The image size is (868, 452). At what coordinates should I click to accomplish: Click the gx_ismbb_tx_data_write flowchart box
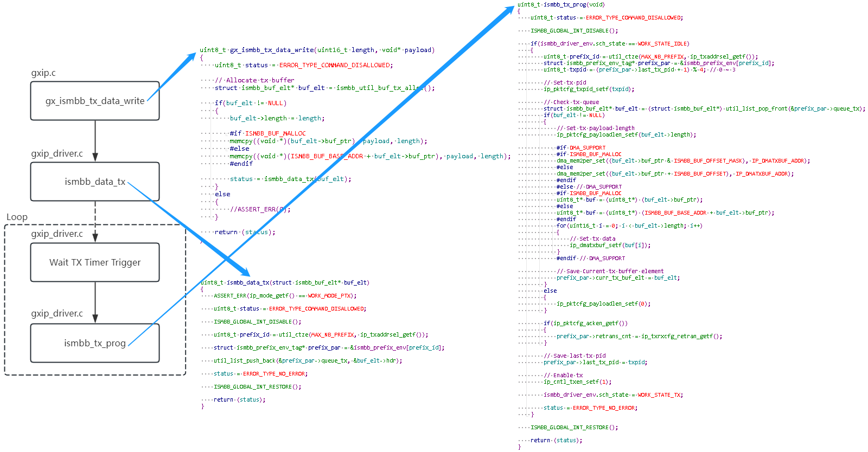click(95, 101)
